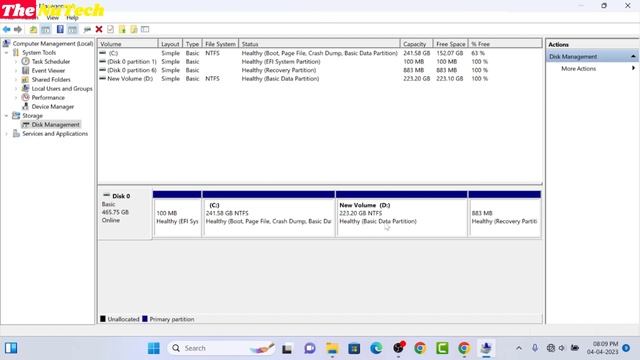
Task: Select the 100 MB EFI partition block
Action: 177,214
